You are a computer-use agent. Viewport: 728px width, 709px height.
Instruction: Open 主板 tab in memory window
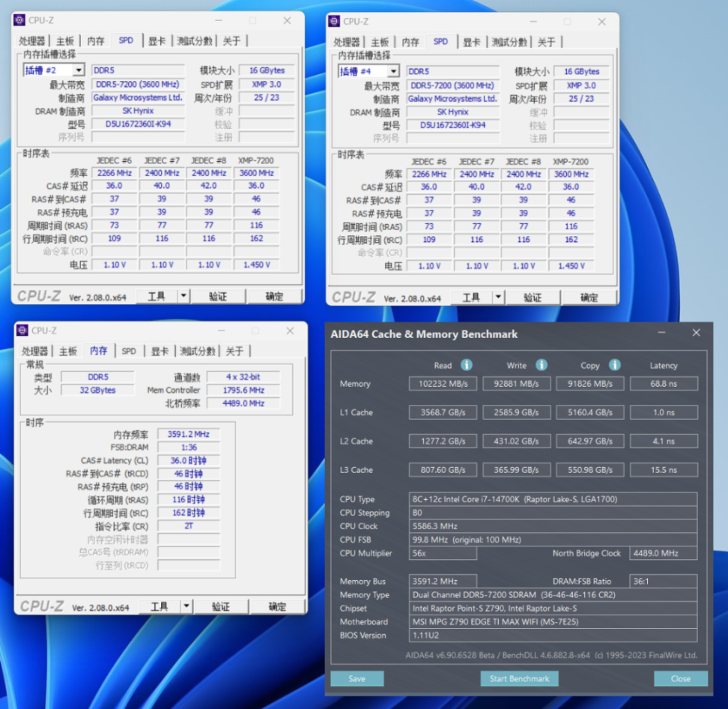(68, 351)
